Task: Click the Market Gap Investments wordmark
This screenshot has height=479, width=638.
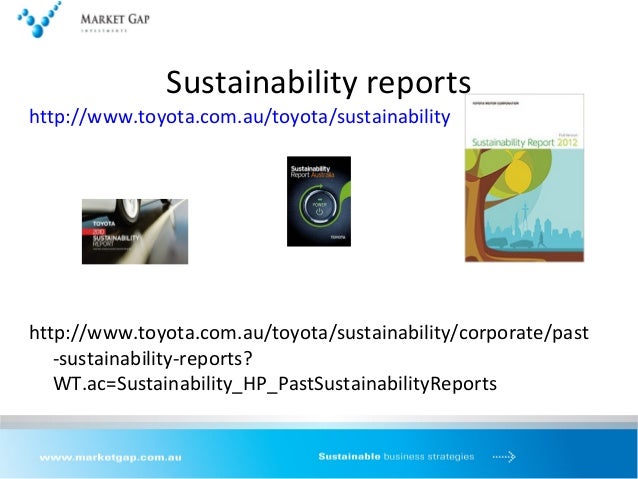Action: pos(115,22)
